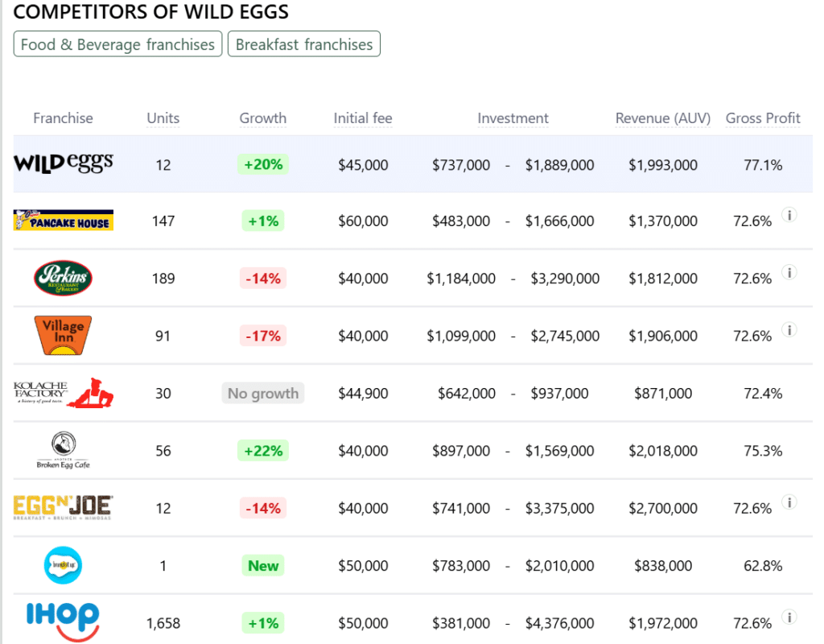824x644 pixels.
Task: Click the $1,993,000 revenue value
Action: click(x=663, y=165)
